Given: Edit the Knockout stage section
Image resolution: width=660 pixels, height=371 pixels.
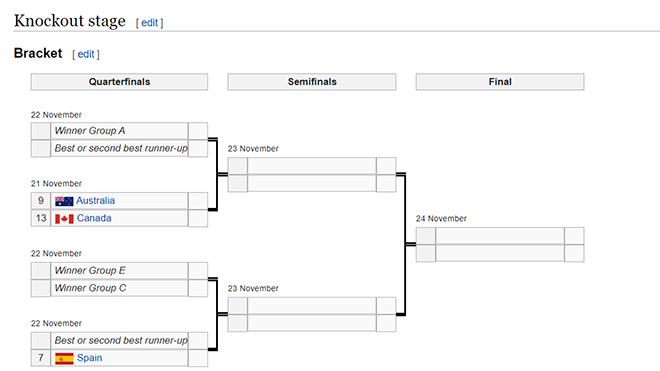Looking at the screenshot, I should (x=149, y=23).
